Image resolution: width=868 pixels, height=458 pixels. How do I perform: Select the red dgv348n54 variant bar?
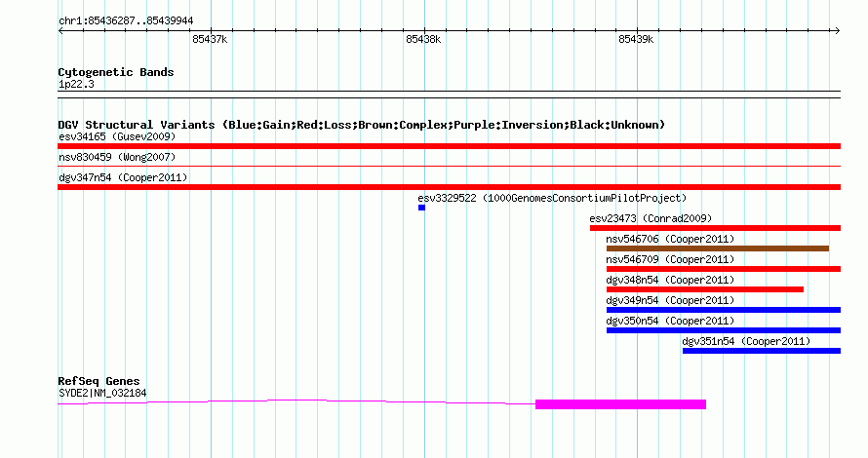tap(705, 289)
